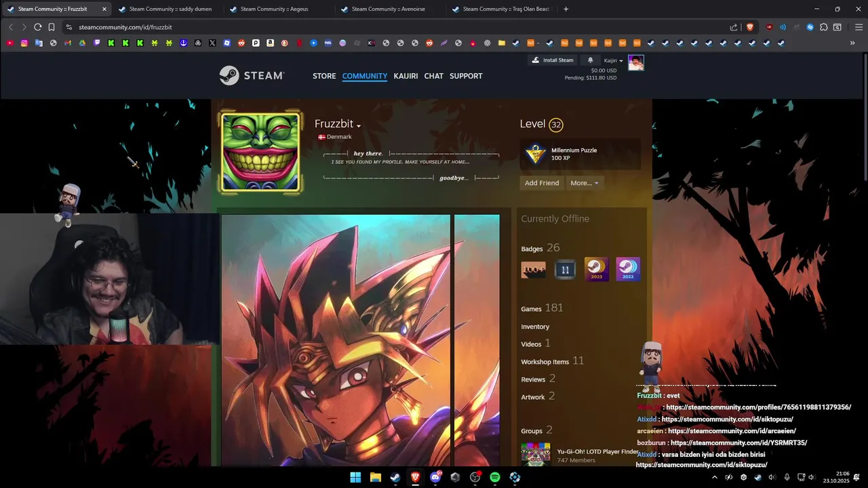This screenshot has height=488, width=868.
Task: Open the Amazon bookmark icon
Action: [270, 43]
